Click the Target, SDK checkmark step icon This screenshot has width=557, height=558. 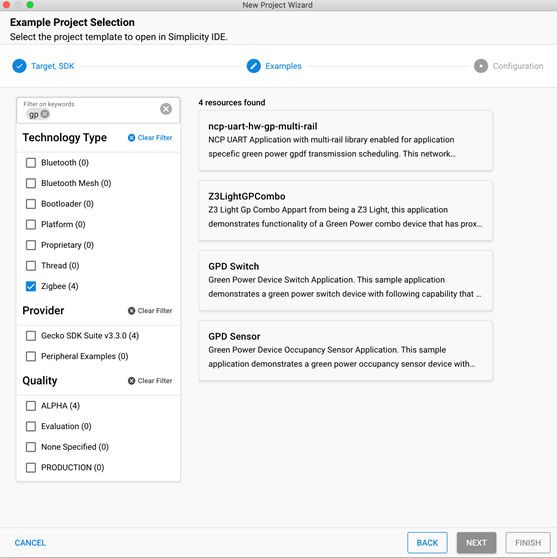tap(19, 66)
